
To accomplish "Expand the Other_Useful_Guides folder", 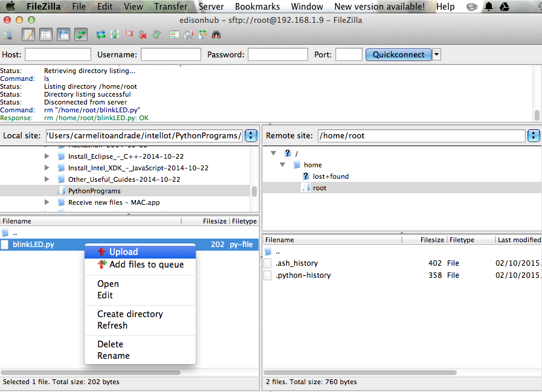I will click(47, 179).
